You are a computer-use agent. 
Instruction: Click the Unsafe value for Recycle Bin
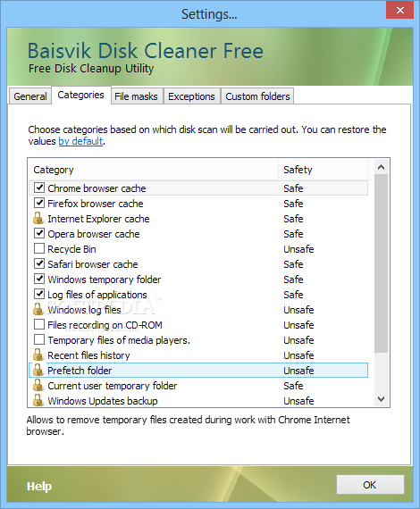click(x=298, y=249)
